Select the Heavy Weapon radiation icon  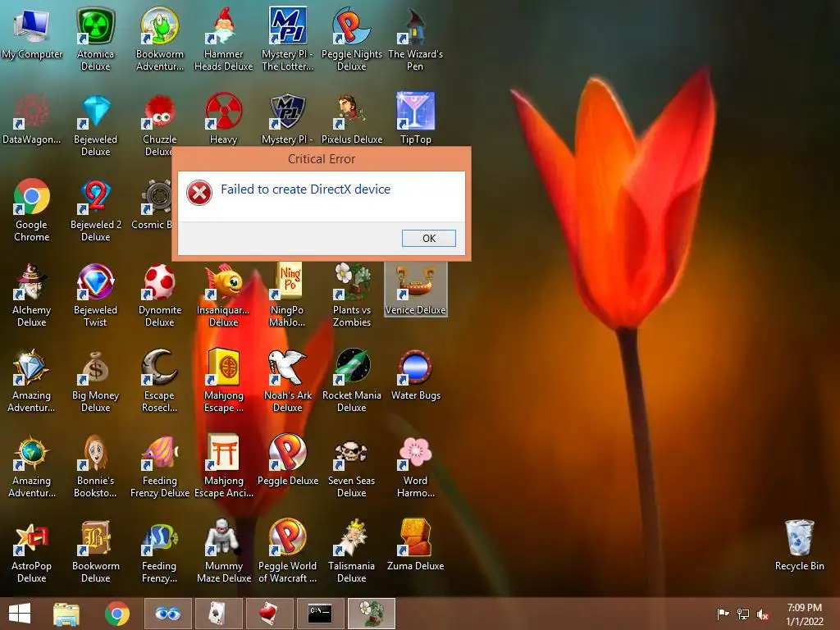pos(223,111)
